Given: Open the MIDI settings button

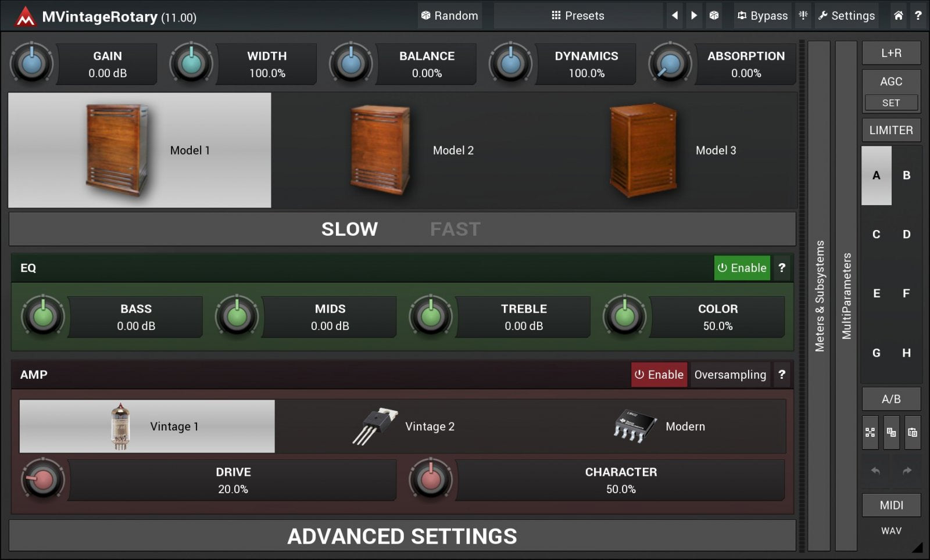Looking at the screenshot, I should point(890,505).
